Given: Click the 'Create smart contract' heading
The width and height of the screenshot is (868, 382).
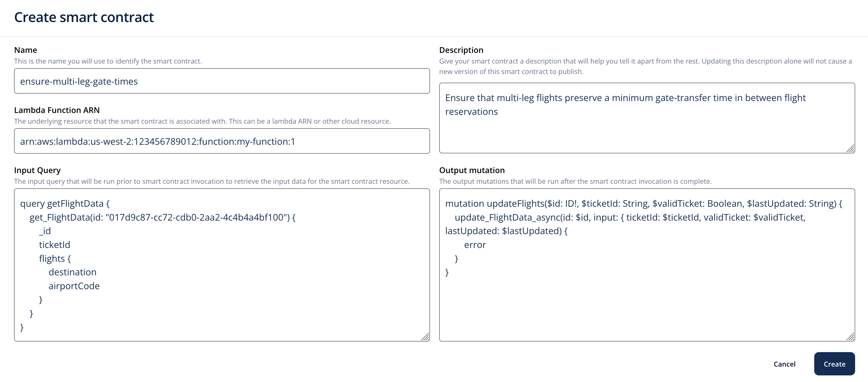Looking at the screenshot, I should click(84, 17).
